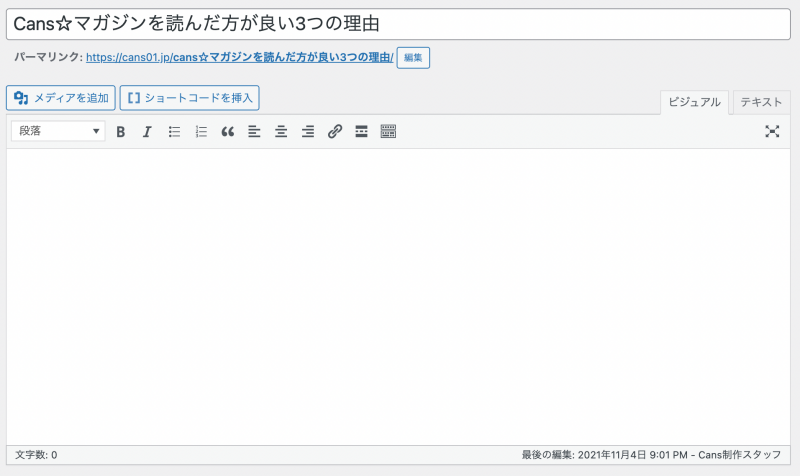Open the 段落 format dropdown
This screenshot has width=800, height=476.
pyautogui.click(x=58, y=131)
